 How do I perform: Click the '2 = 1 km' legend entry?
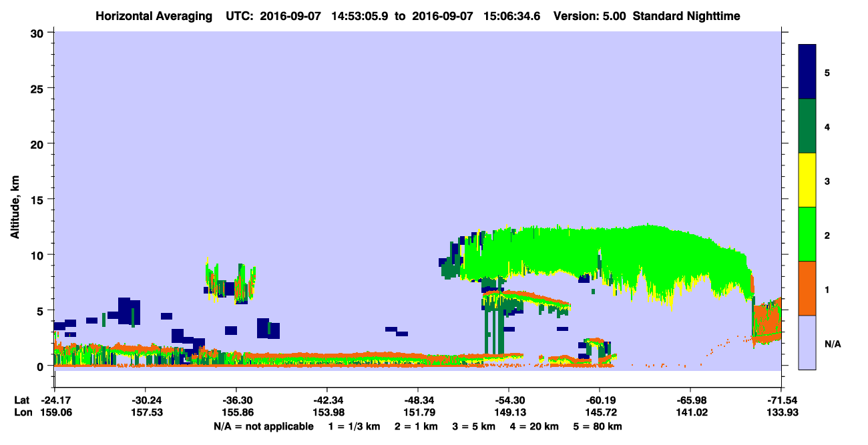pos(418,426)
